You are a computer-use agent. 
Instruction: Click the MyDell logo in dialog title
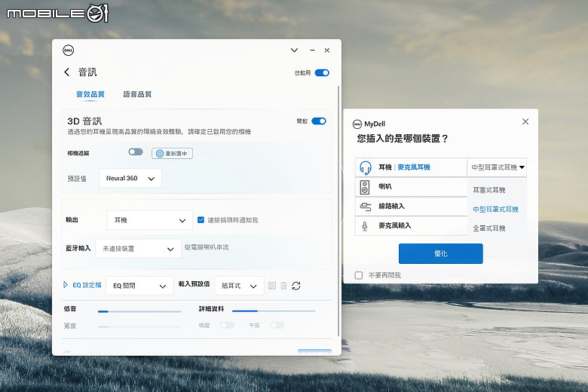coord(357,124)
